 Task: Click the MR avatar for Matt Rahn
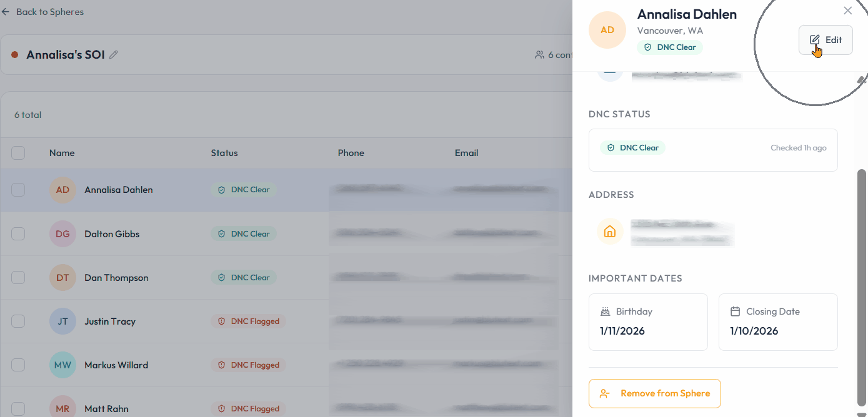[x=62, y=408]
